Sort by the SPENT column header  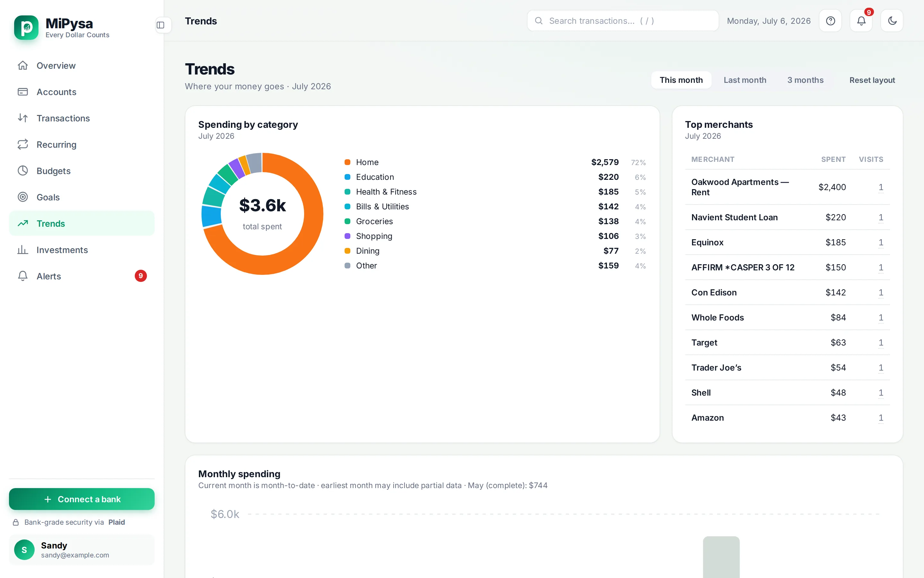click(833, 159)
